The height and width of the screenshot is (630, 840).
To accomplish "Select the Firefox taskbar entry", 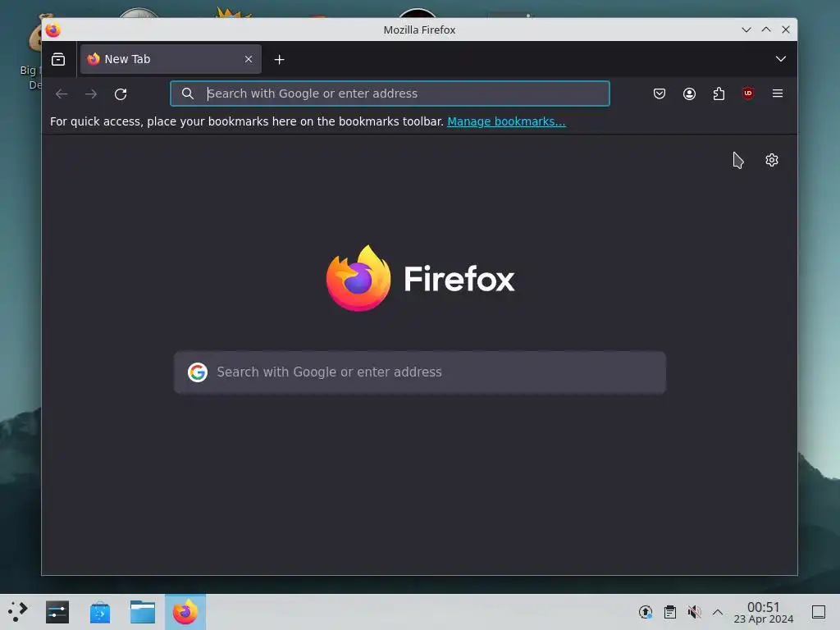I will (185, 612).
